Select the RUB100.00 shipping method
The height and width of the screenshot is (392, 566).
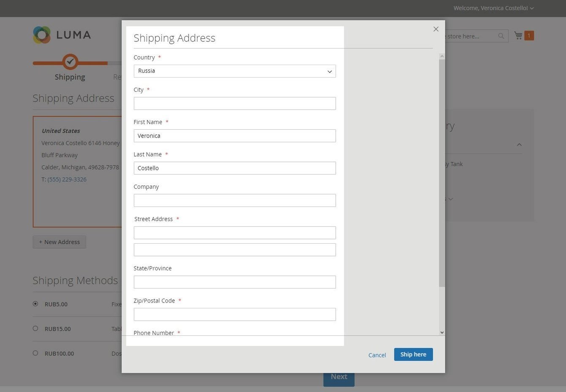coord(35,353)
